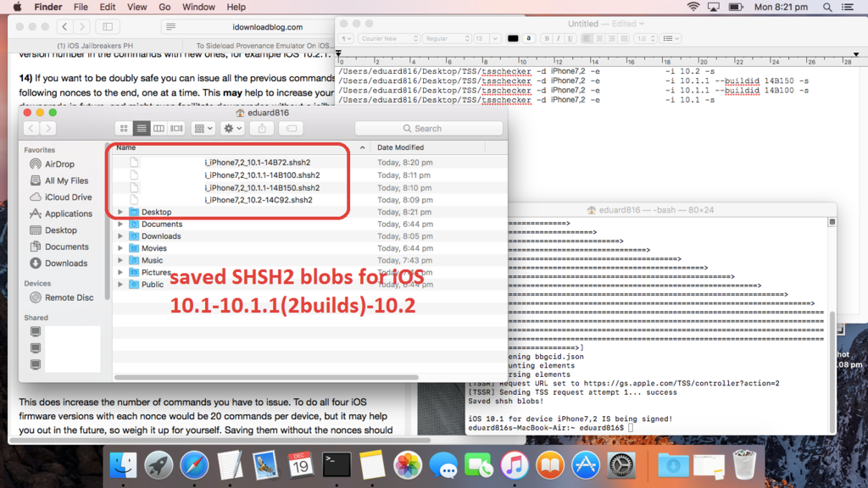Open the Edit menu
Viewport: 868px width, 488px height.
pos(108,7)
